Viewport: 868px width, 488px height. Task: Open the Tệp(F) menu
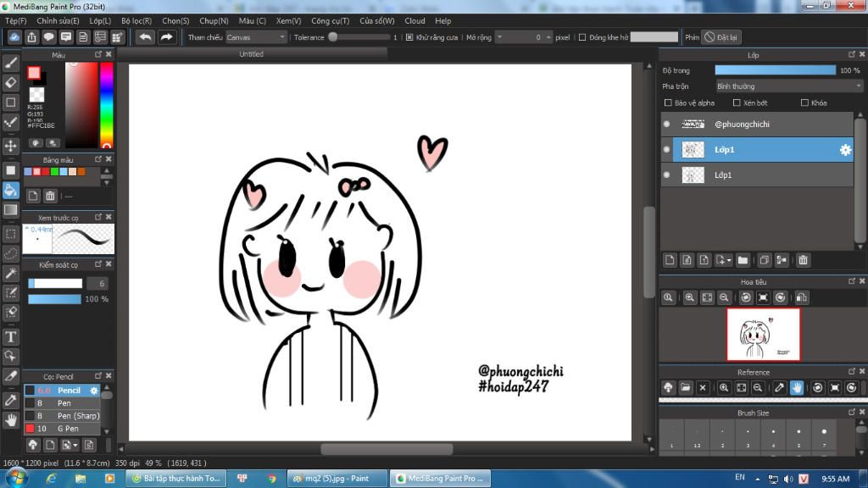coord(15,21)
